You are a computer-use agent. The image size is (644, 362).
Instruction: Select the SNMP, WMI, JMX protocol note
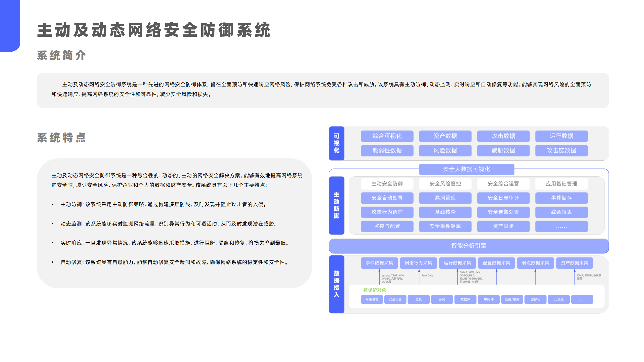(472, 277)
